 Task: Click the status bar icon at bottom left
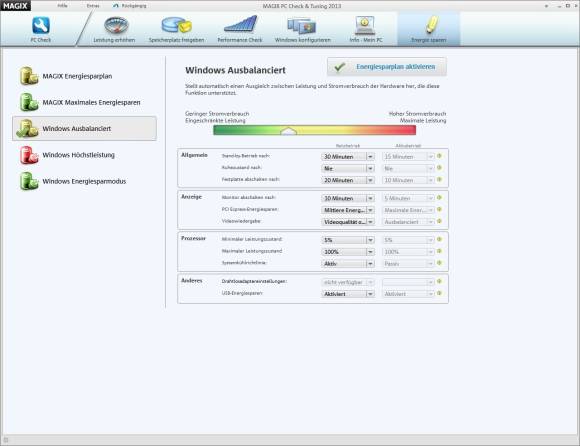point(6,440)
